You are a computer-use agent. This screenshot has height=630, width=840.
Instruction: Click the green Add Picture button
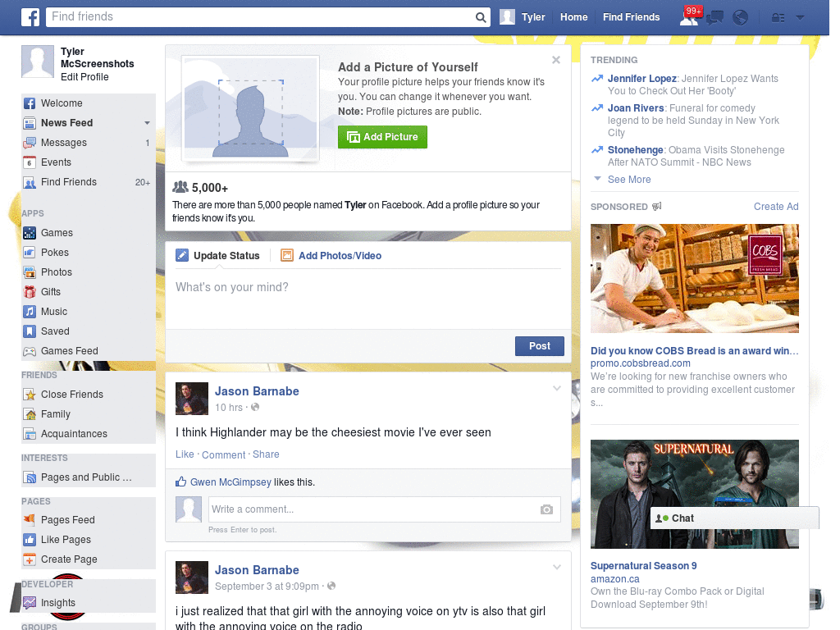pyautogui.click(x=382, y=137)
